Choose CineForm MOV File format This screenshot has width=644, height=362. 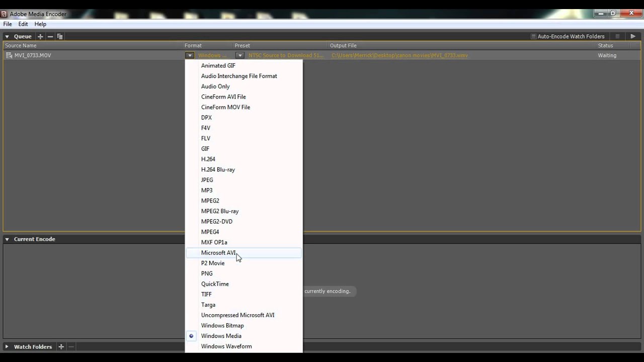pyautogui.click(x=244, y=107)
